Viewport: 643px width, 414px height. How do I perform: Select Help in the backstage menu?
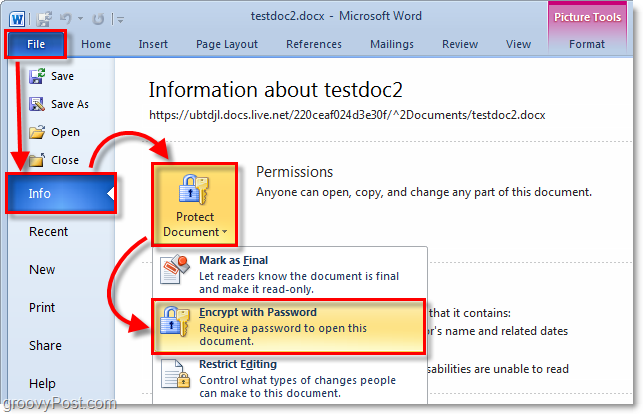click(x=42, y=384)
